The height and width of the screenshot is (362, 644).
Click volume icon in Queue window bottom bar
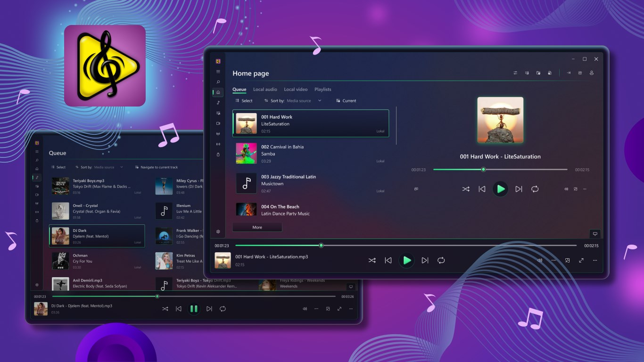coord(305,309)
